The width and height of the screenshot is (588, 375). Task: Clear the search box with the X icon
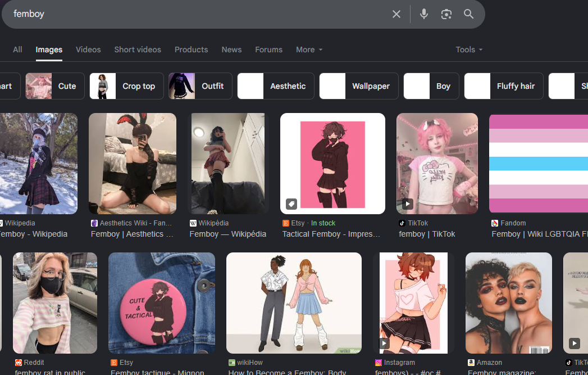click(x=396, y=14)
